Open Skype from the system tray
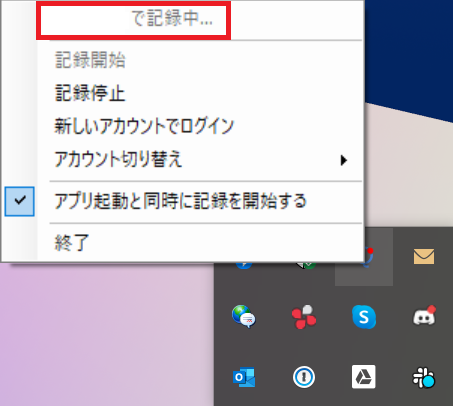Image resolution: width=453 pixels, height=406 pixels. (364, 317)
